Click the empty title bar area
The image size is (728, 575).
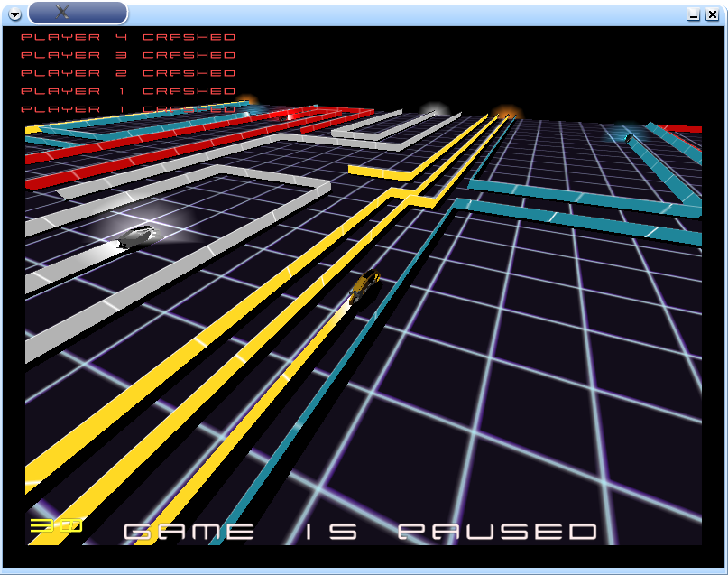406,13
